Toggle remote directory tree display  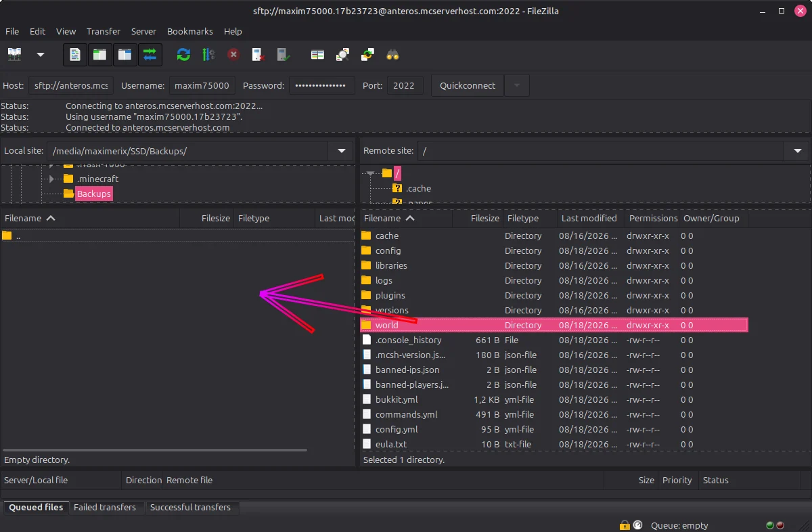click(x=125, y=55)
